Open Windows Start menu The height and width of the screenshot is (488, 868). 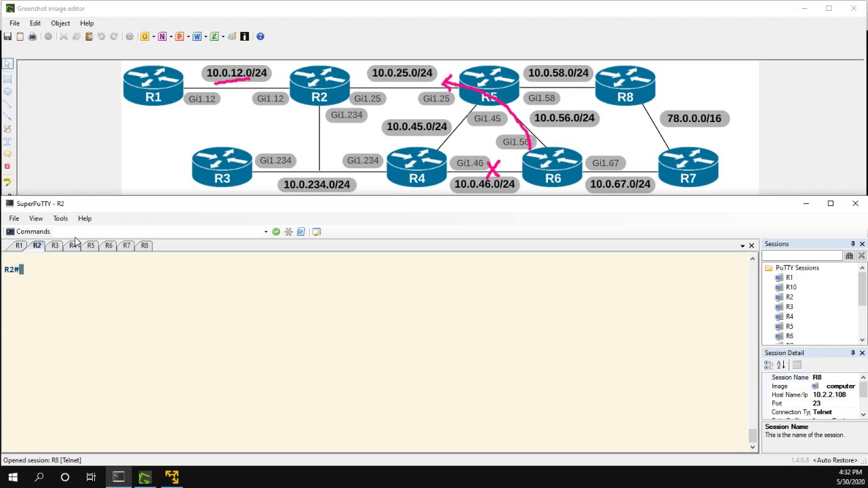point(13,478)
